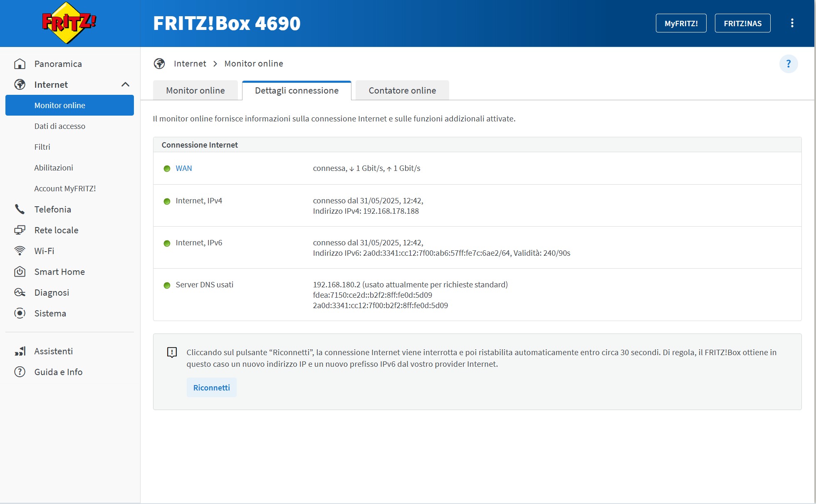Open the Abilitazioni submenu item

(x=54, y=168)
